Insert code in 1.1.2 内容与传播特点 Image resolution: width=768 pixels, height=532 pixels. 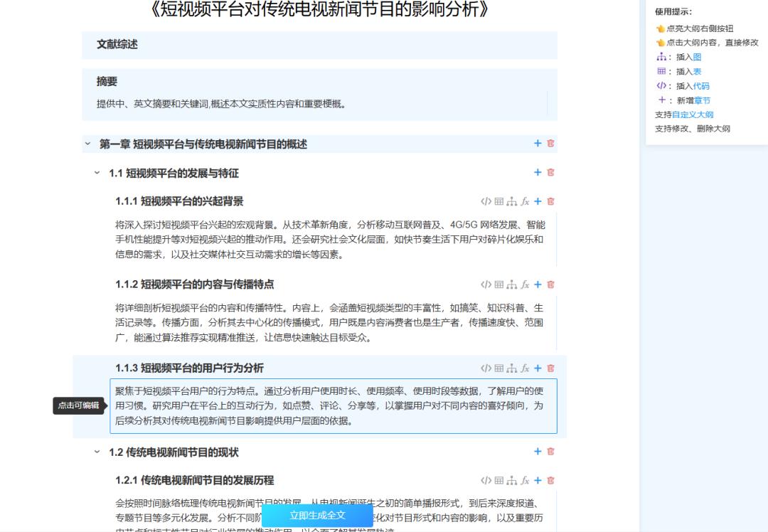(x=486, y=284)
